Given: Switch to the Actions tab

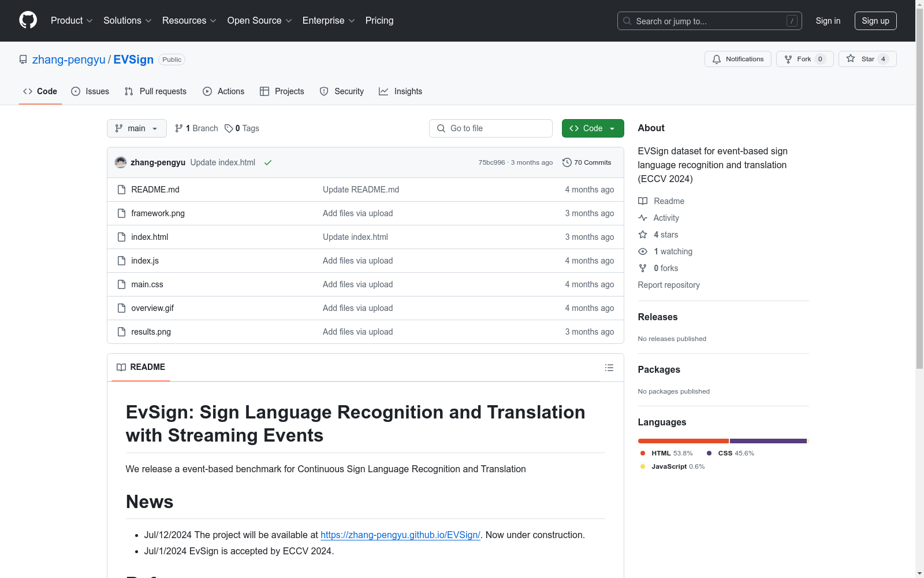Looking at the screenshot, I should (223, 91).
